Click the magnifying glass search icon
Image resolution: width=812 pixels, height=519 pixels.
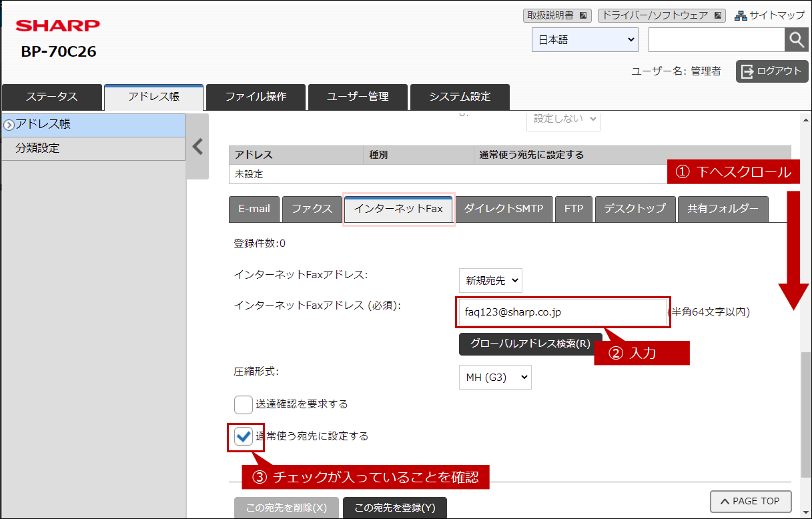coord(796,40)
